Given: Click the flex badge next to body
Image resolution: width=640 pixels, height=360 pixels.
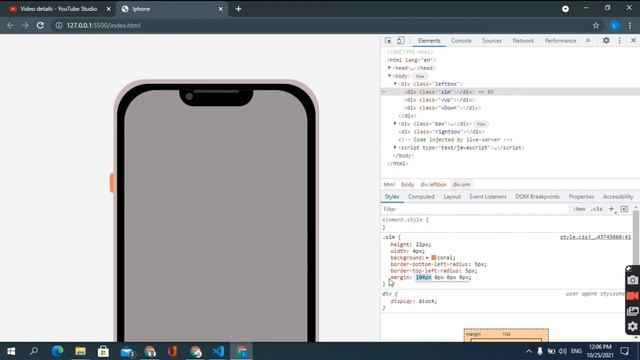Looking at the screenshot, I should (x=420, y=76).
